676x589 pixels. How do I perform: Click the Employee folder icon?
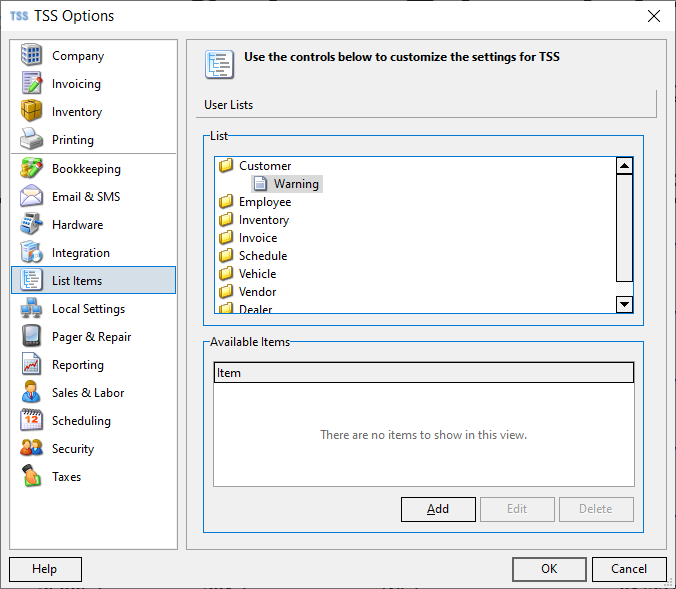tap(226, 201)
